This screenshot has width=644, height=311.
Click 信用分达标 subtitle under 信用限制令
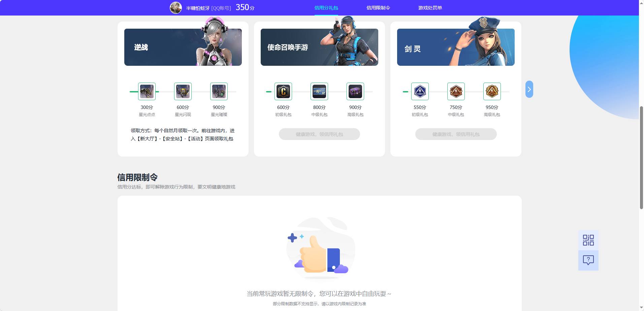click(x=176, y=187)
